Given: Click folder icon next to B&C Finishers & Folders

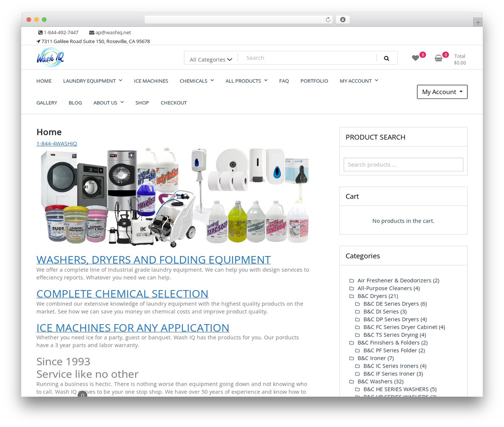Looking at the screenshot, I should 352,343.
